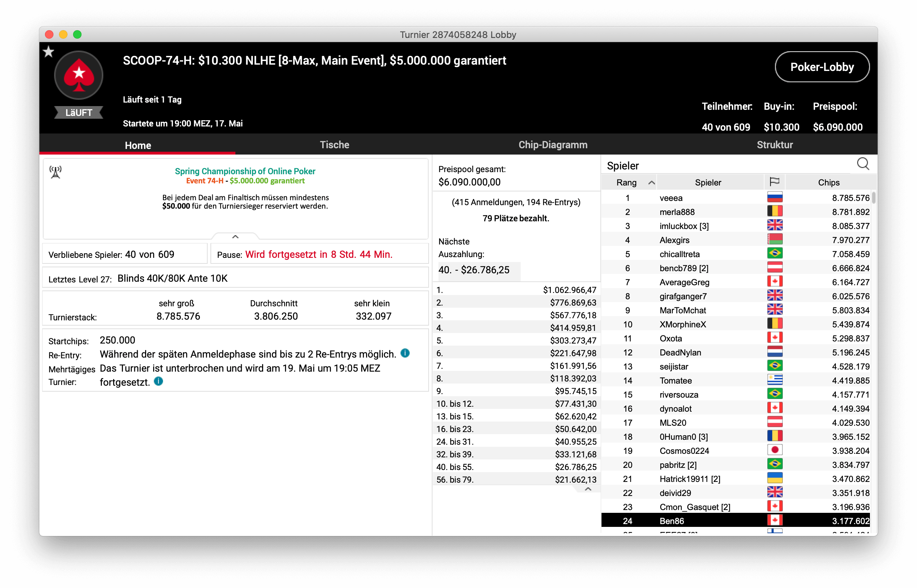Sort players by Chips column

828,183
